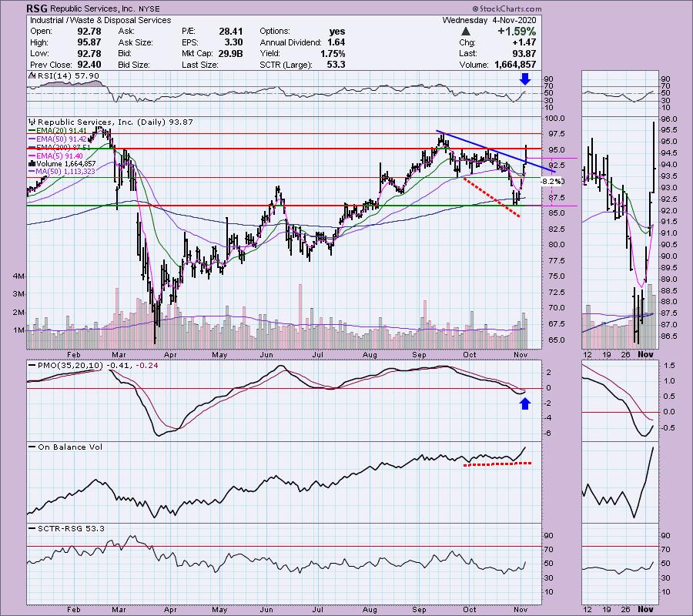The width and height of the screenshot is (693, 616).
Task: Select the NYSE exchange label
Action: click(x=149, y=8)
